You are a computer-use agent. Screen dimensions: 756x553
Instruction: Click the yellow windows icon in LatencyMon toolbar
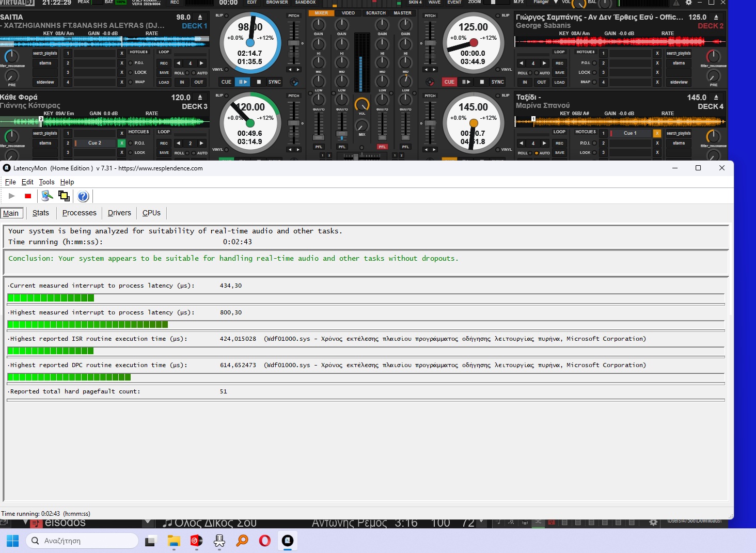64,196
